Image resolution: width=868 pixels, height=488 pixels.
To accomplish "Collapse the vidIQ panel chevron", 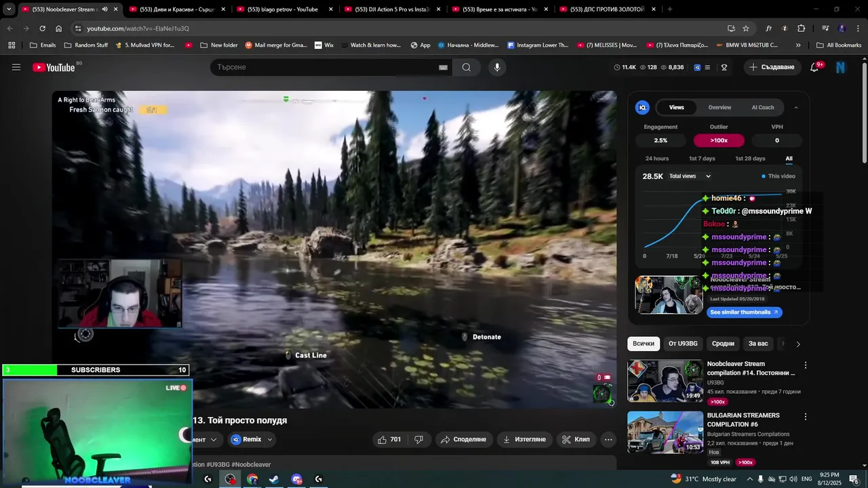I will tap(796, 108).
